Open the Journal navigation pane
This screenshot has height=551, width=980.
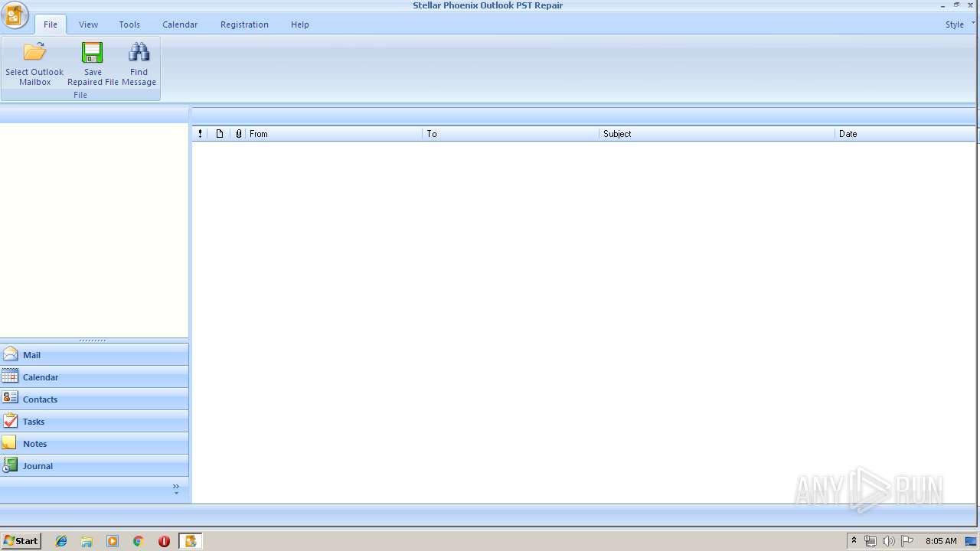pos(94,466)
